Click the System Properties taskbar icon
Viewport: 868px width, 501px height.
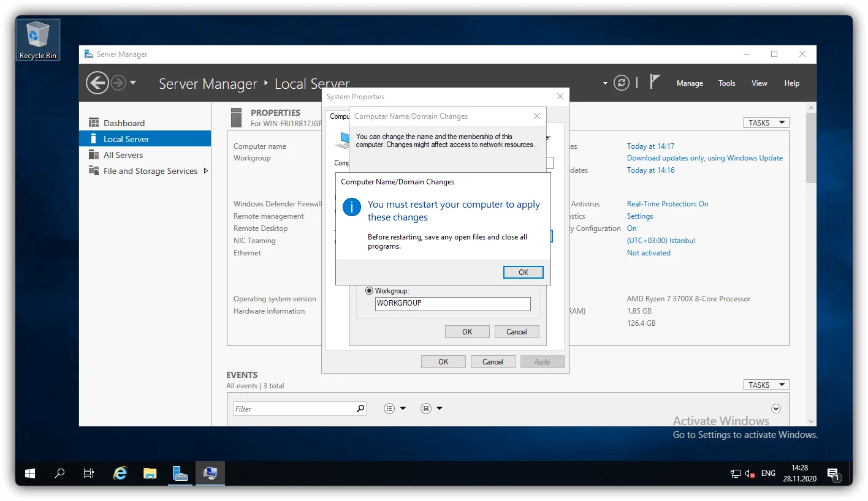pos(210,473)
